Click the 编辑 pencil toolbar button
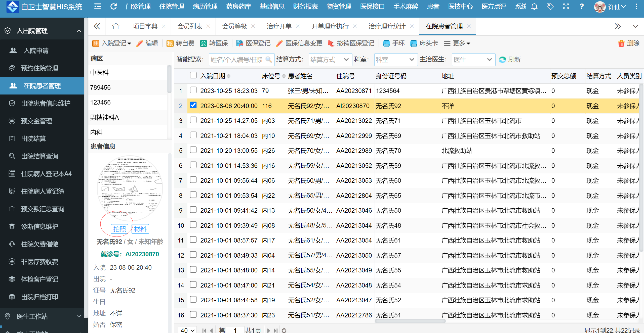Image resolution: width=644 pixels, height=333 pixels. 147,43
